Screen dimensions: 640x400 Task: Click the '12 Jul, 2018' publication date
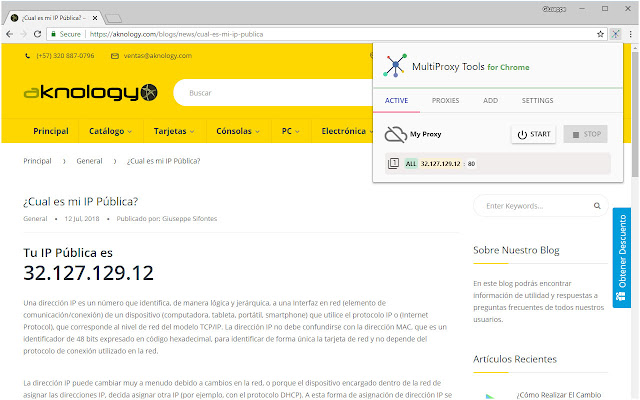pyautogui.click(x=82, y=219)
